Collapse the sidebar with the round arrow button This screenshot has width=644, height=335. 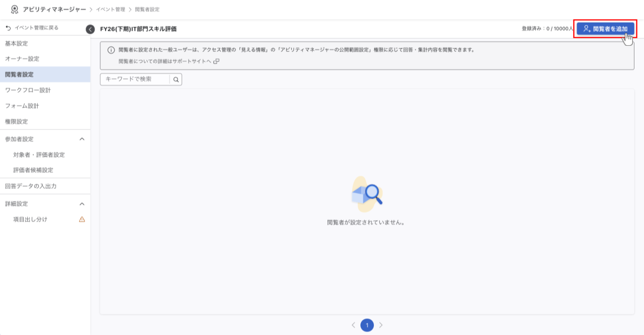tap(90, 29)
